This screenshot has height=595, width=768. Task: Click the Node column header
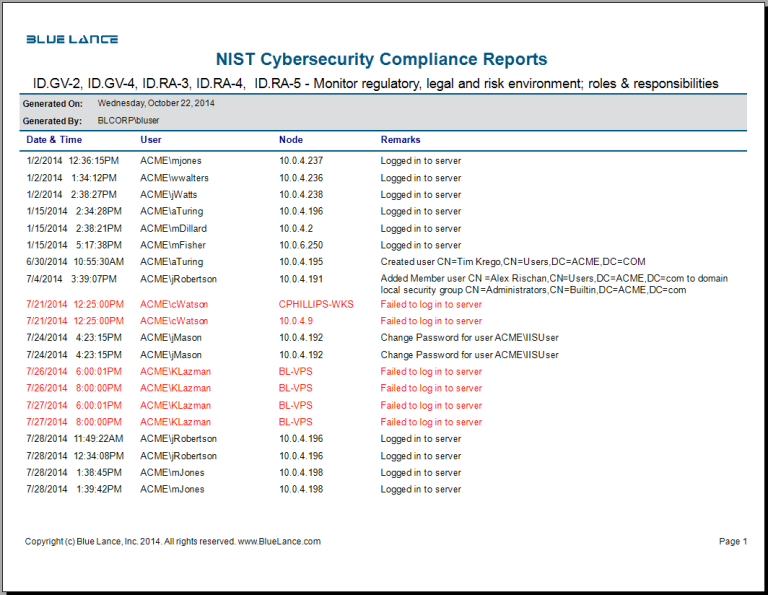290,140
